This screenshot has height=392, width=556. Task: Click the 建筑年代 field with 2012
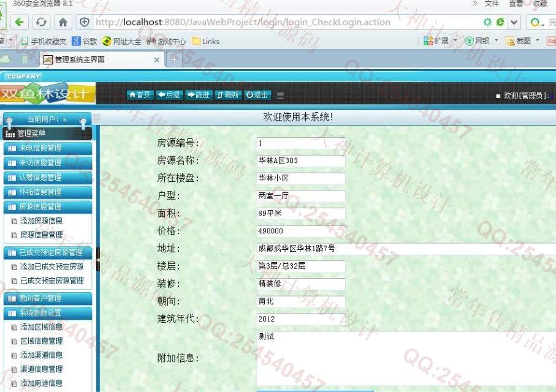coord(301,319)
